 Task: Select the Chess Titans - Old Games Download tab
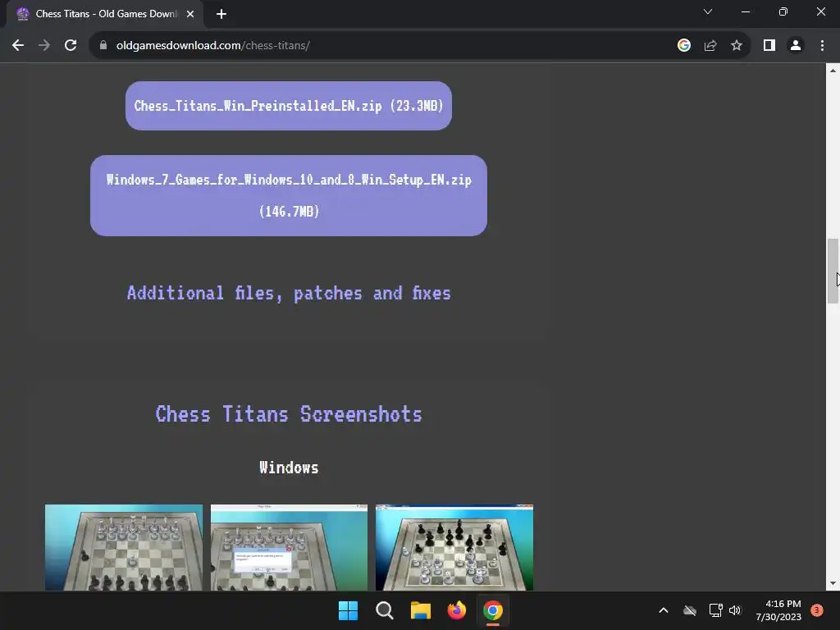click(x=106, y=14)
